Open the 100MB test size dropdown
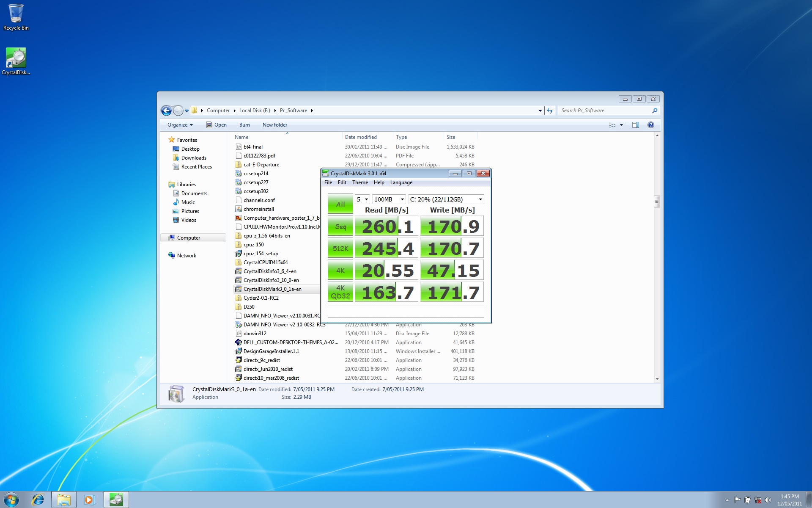Screen dimensions: 812x508 (x=389, y=199)
